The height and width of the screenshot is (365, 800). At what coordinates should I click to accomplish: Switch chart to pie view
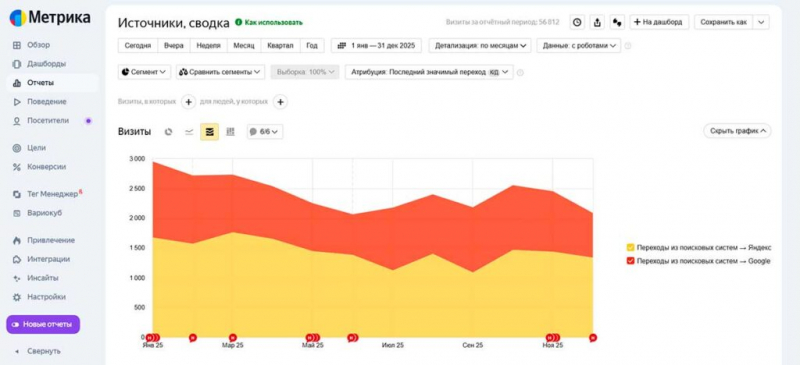pyautogui.click(x=168, y=132)
